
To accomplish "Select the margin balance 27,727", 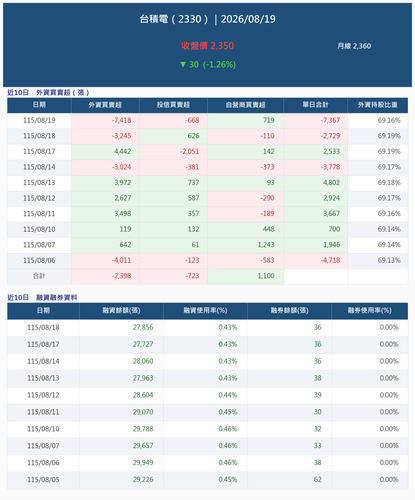I will [143, 344].
